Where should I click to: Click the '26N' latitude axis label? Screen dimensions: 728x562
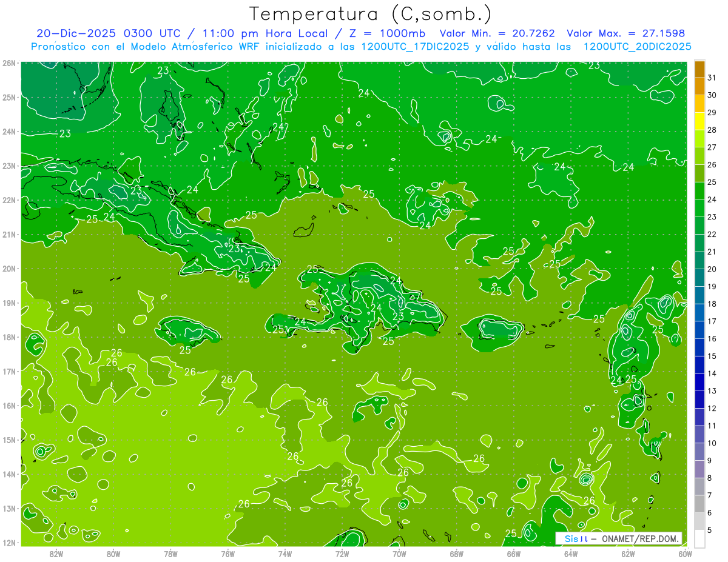pos(9,63)
